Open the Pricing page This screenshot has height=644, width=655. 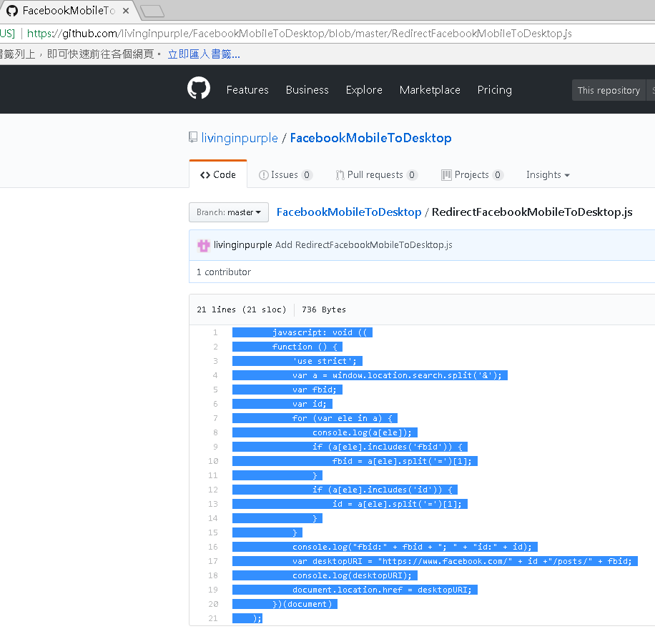click(495, 90)
